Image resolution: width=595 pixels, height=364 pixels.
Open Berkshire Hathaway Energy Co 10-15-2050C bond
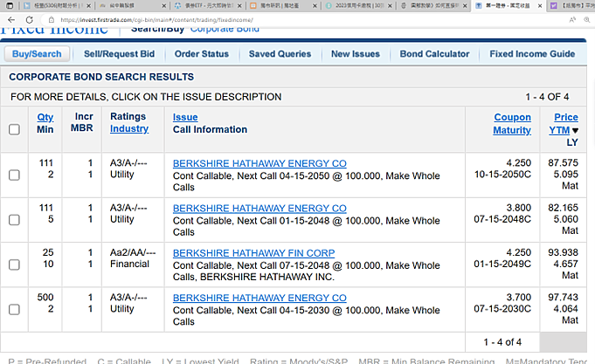click(259, 163)
